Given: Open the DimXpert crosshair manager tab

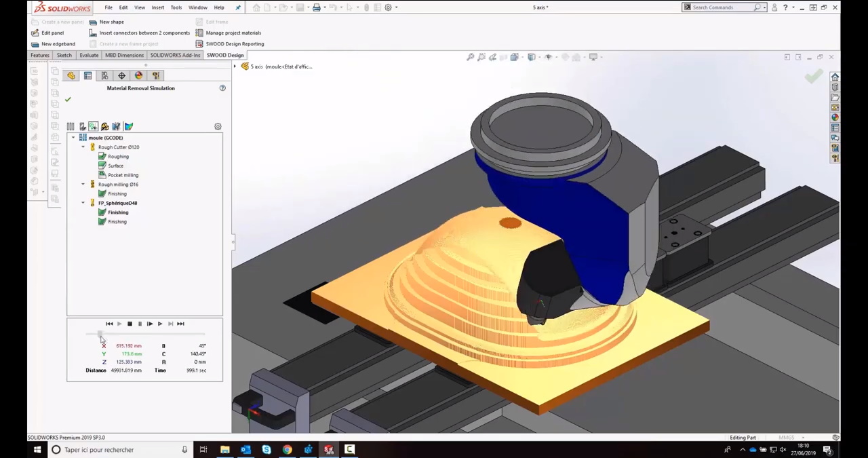Looking at the screenshot, I should (x=121, y=76).
